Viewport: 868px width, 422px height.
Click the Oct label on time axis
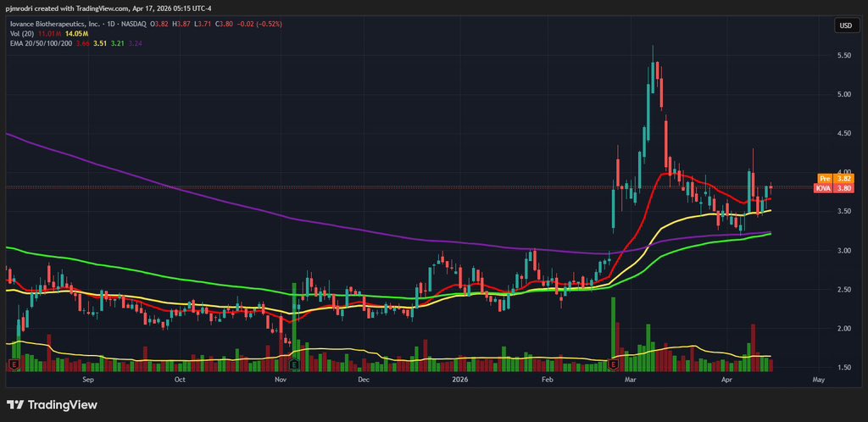pyautogui.click(x=179, y=380)
